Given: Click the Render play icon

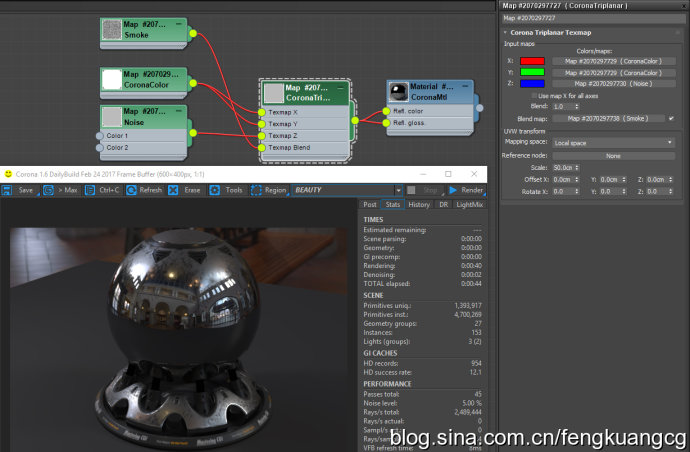Looking at the screenshot, I should pos(453,190).
